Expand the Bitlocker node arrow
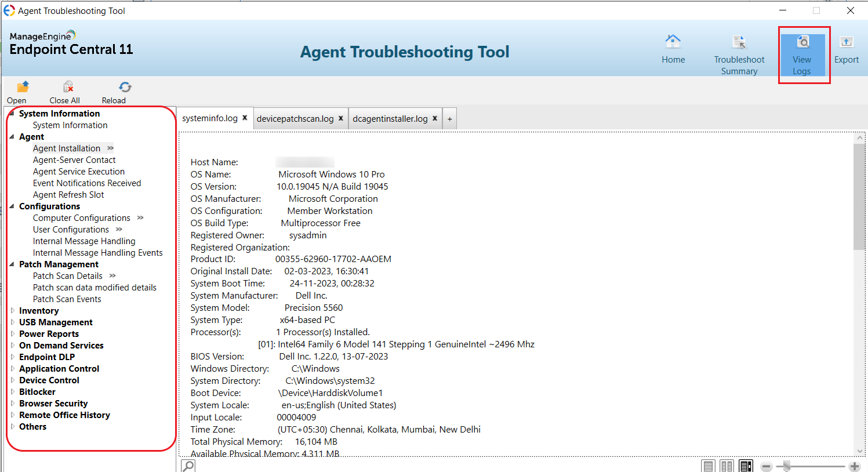The width and height of the screenshot is (868, 472). 12,392
